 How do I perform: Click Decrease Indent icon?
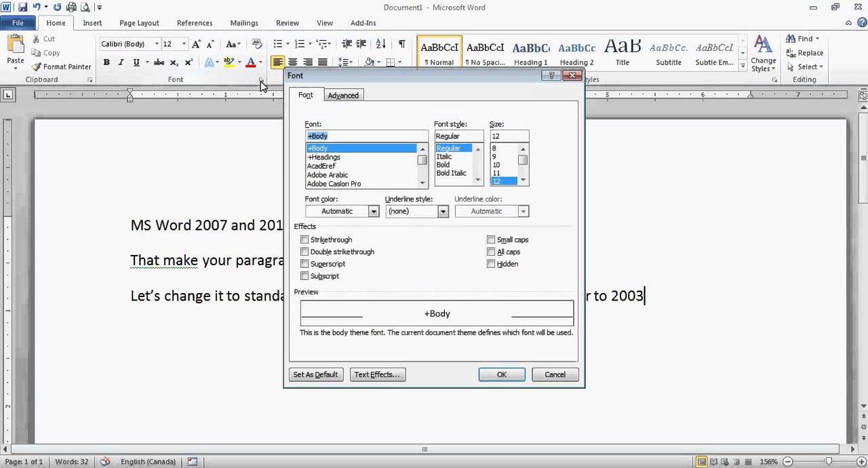347,44
